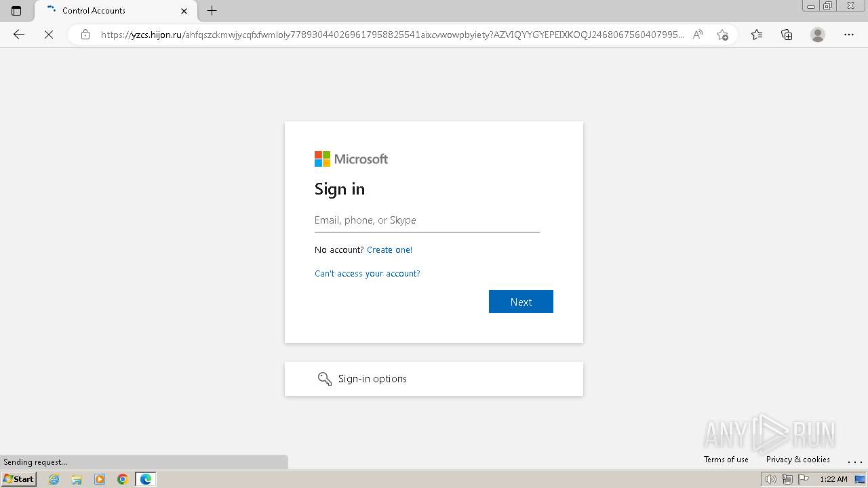This screenshot has width=868, height=488.
Task: Open Sign-in options
Action: pos(434,379)
